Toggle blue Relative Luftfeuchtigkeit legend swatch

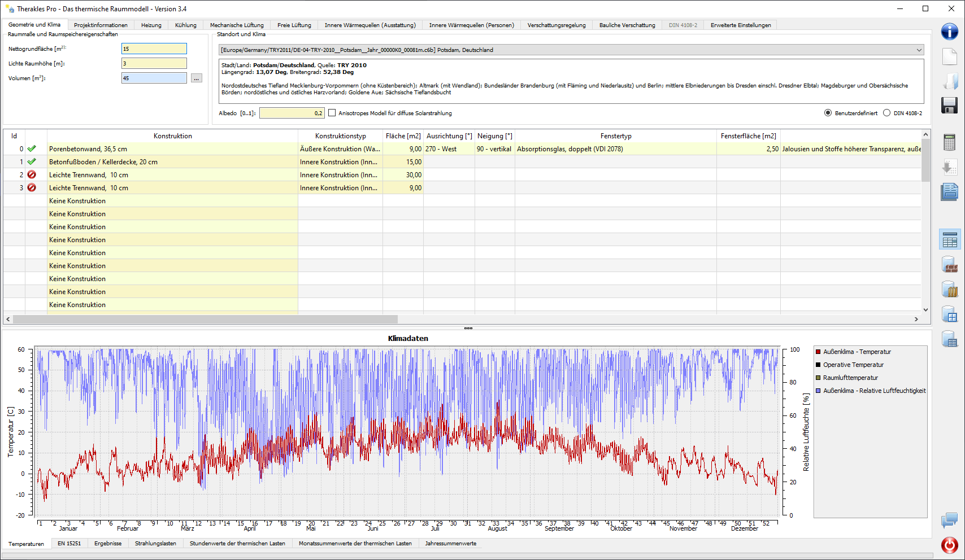(818, 391)
